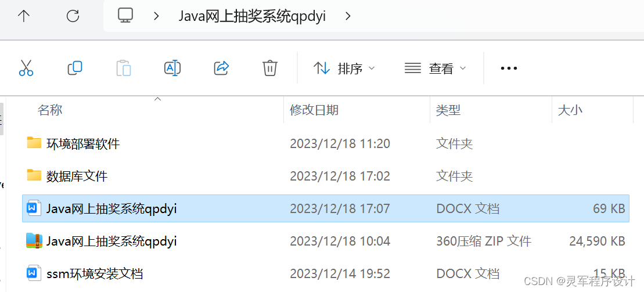Click the Refresh arrow icon
The image size is (644, 292).
pos(73,16)
